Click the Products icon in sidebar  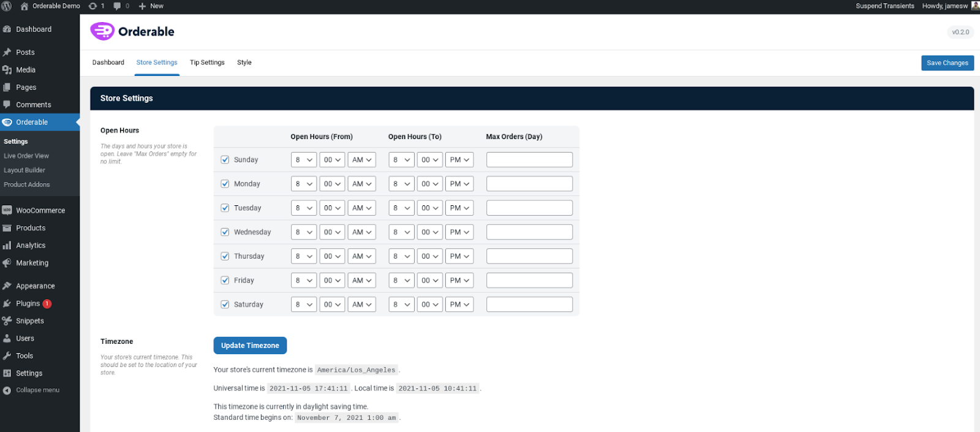click(7, 228)
